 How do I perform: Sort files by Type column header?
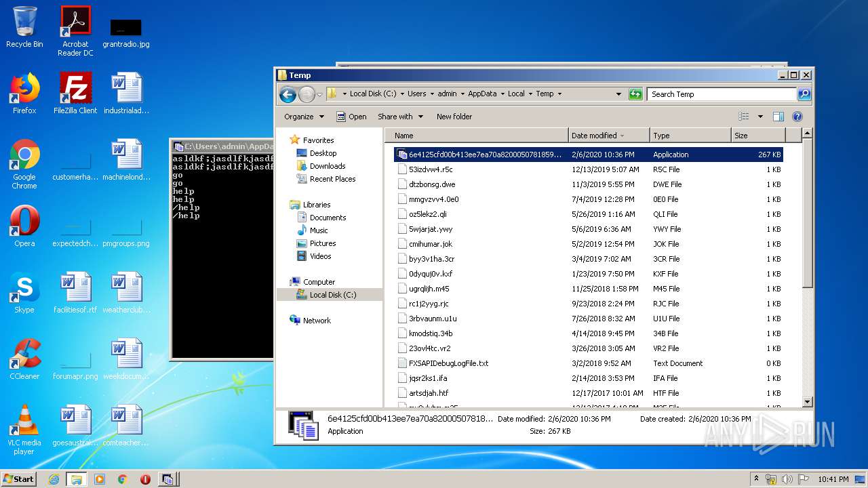pyautogui.click(x=690, y=136)
